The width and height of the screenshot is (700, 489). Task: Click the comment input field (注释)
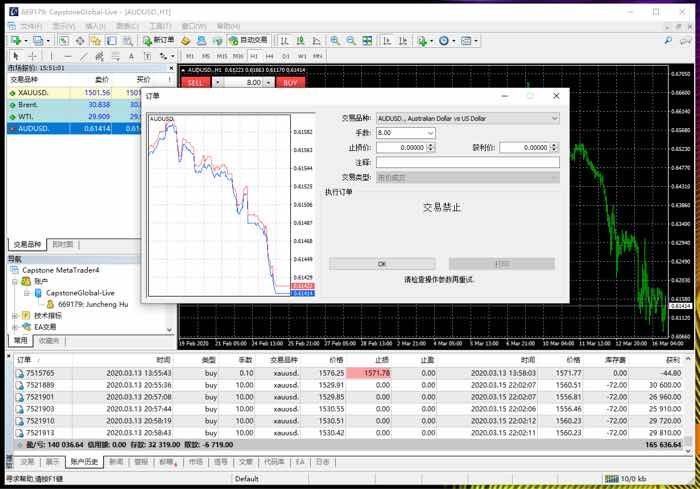[467, 162]
